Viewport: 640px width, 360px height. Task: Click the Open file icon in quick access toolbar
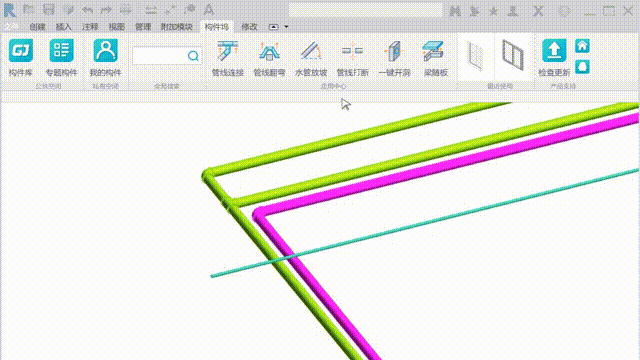coord(29,10)
